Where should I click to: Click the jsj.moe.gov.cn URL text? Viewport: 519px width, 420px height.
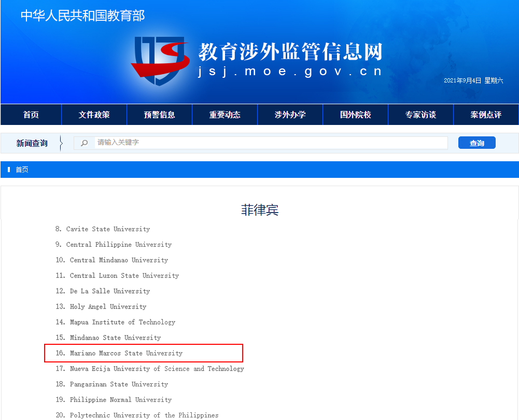coord(290,71)
